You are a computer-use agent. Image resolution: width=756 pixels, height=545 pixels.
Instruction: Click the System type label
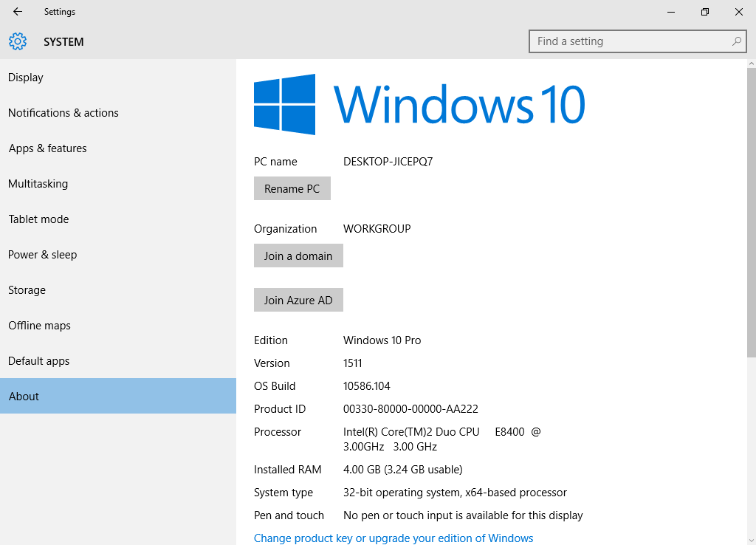click(283, 493)
